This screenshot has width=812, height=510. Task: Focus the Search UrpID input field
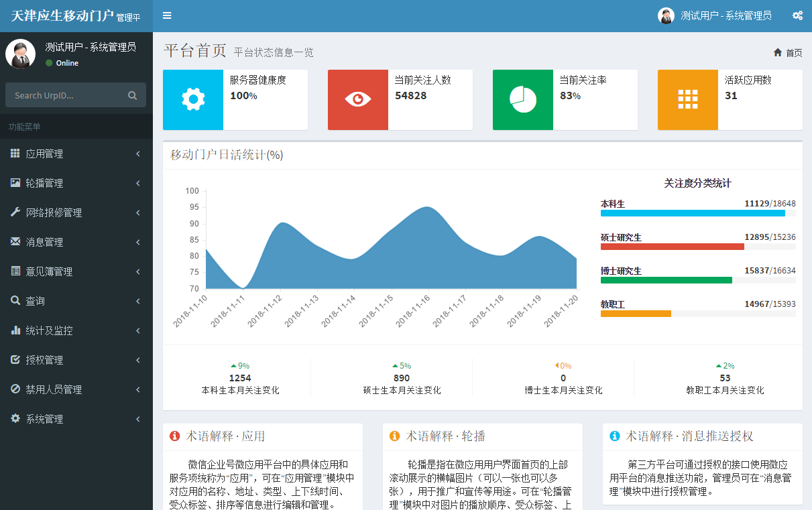67,95
